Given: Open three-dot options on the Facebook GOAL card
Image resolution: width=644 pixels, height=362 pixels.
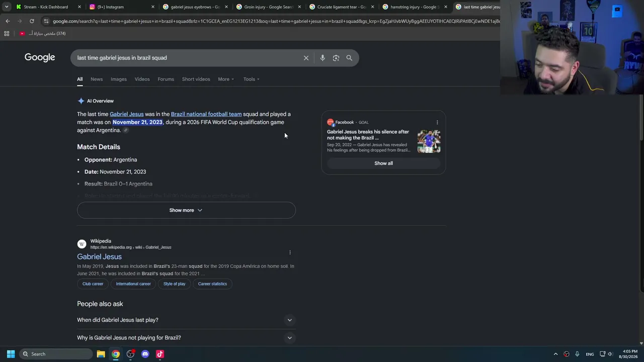Looking at the screenshot, I should pyautogui.click(x=437, y=122).
